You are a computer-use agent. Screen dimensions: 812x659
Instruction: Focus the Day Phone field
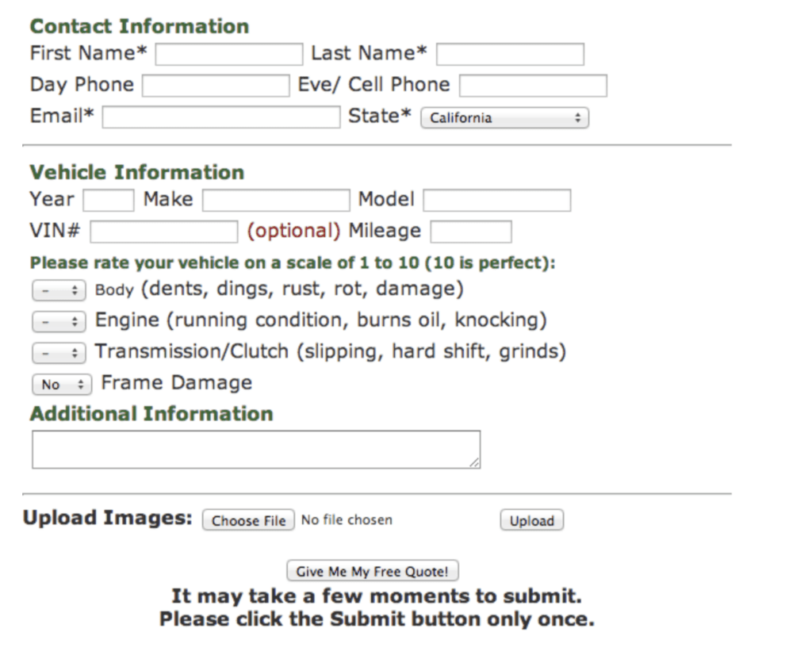click(216, 86)
